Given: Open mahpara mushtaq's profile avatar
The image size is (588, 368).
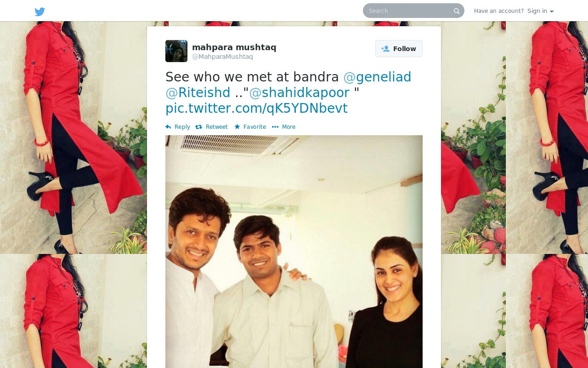Looking at the screenshot, I should pos(176,51).
